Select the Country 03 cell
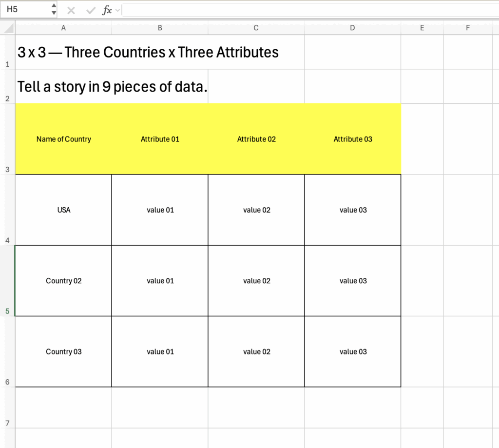This screenshot has height=448, width=499. pos(63,351)
